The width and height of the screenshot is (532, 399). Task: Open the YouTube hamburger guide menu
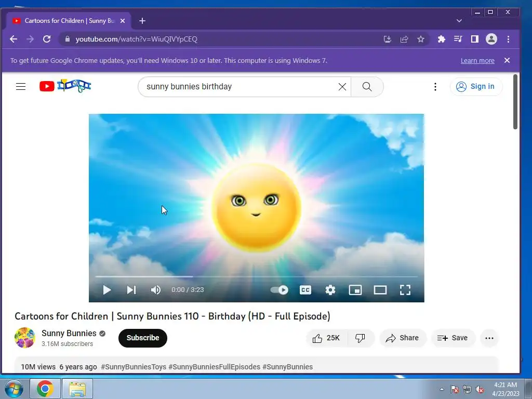click(21, 87)
